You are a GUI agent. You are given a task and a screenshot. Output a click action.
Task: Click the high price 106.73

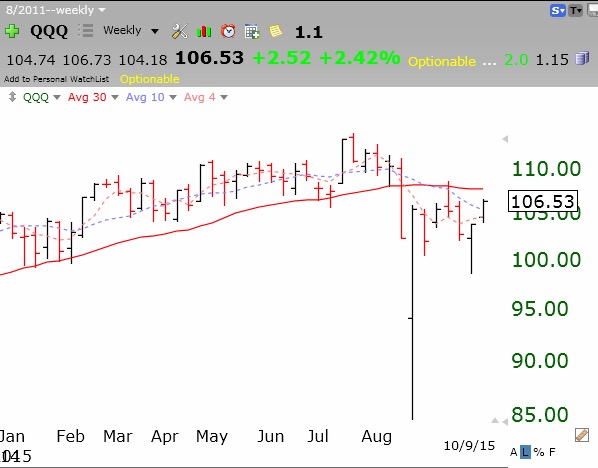pos(87,60)
